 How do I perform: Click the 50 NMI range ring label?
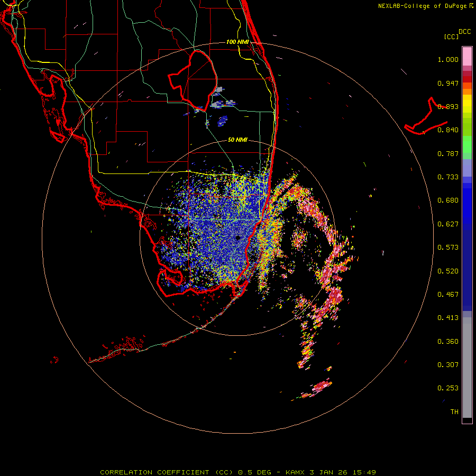237,140
